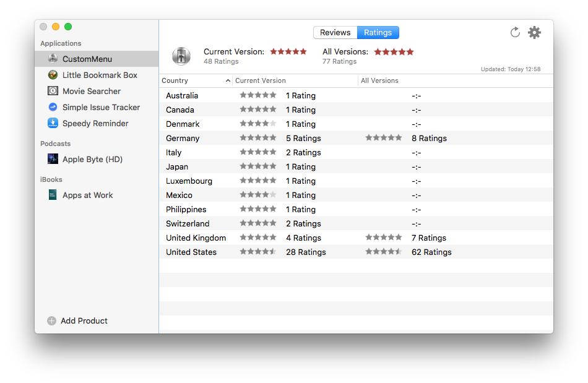Select the Japan row
Screen dimensions: 588x383
[x=357, y=167]
